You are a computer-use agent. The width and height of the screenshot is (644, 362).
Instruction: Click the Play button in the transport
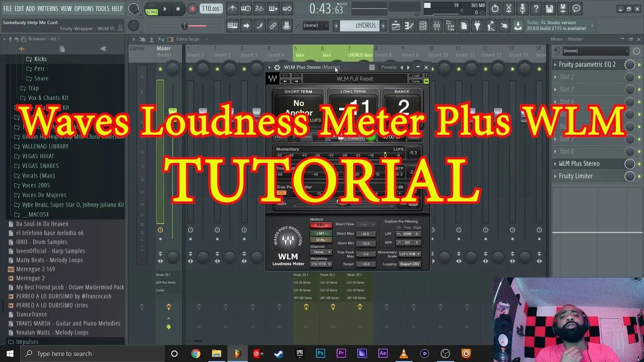165,9
